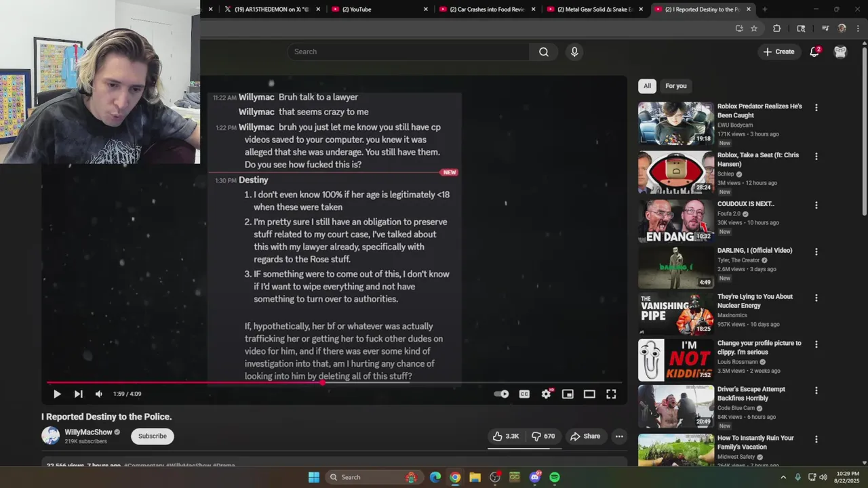Toggle theater mode view
This screenshot has height=488, width=868.
click(589, 394)
